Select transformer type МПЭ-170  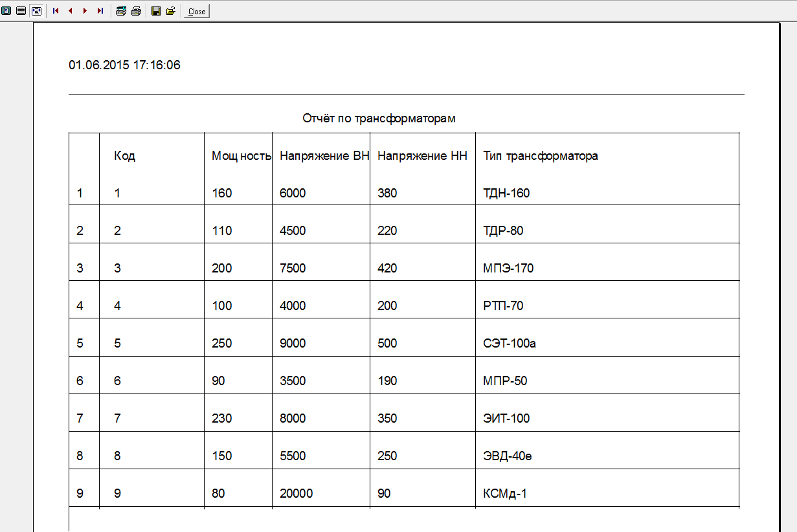(x=508, y=268)
